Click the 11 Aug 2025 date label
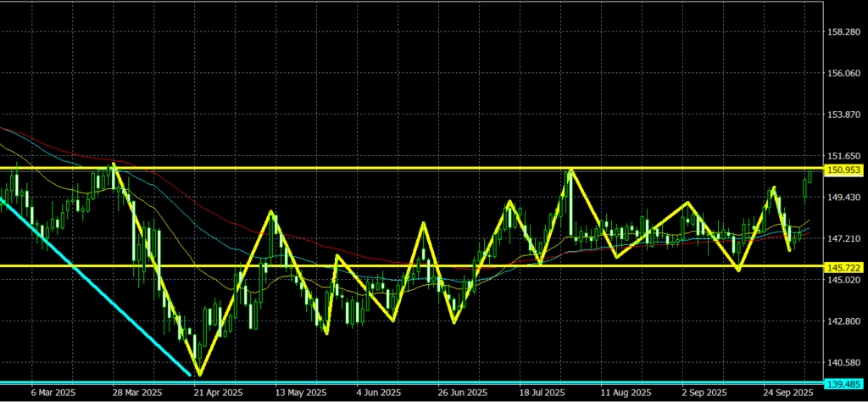Viewport: 868px width, 402px height. (625, 394)
